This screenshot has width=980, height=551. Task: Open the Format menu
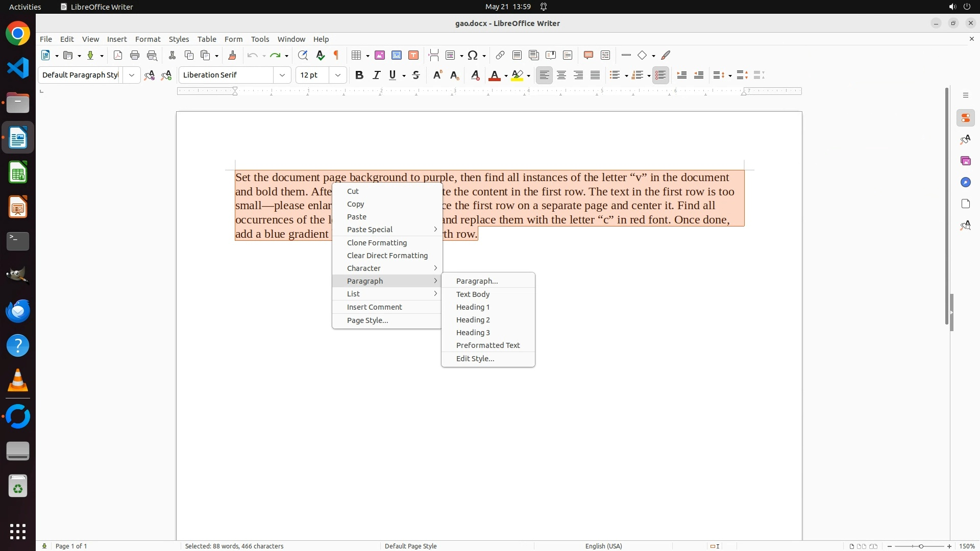(x=148, y=39)
